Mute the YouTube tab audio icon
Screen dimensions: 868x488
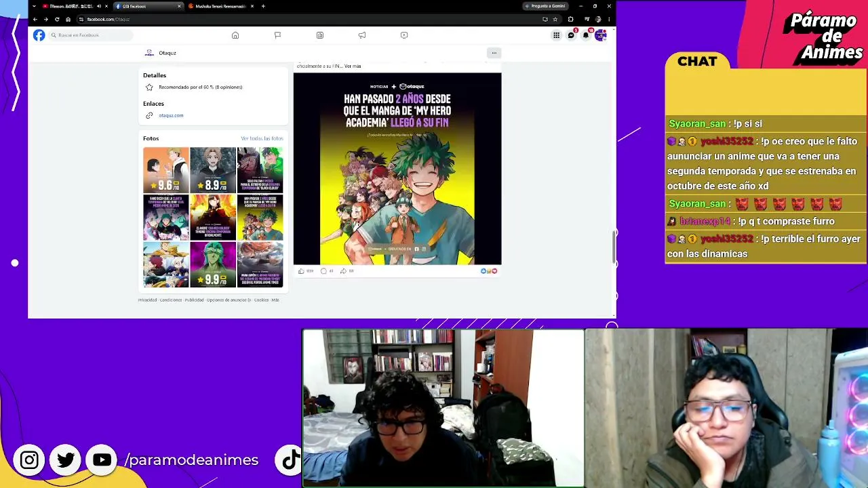click(x=99, y=6)
